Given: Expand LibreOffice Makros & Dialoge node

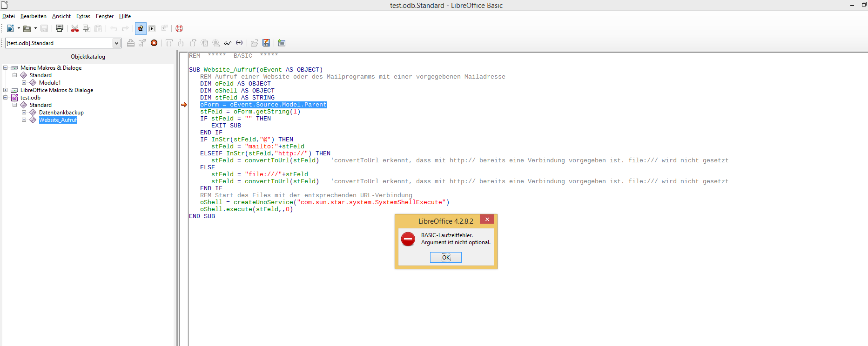Looking at the screenshot, I should click(x=6, y=90).
